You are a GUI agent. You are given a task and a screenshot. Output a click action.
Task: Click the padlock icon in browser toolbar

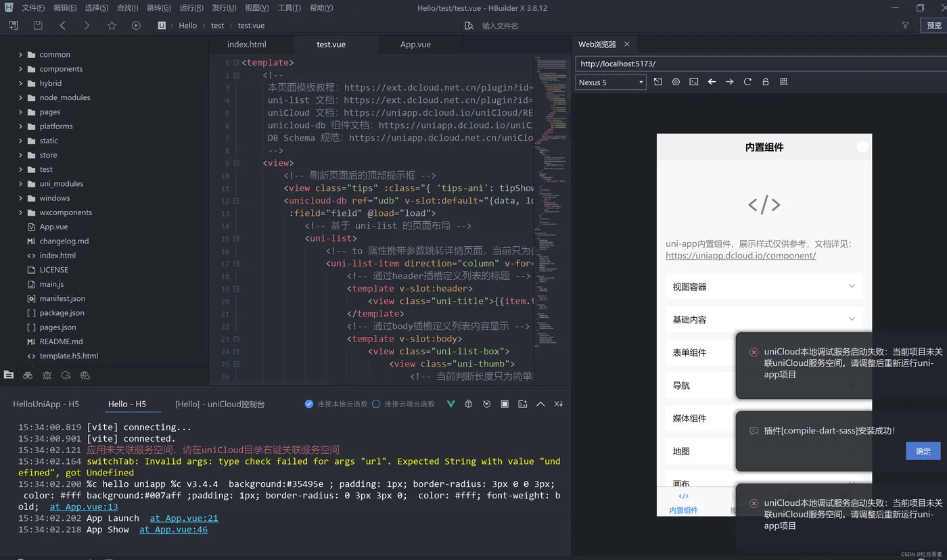coord(766,82)
